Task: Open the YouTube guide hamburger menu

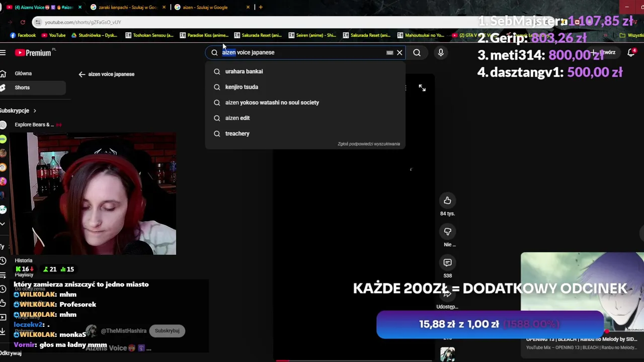Action: (3, 52)
